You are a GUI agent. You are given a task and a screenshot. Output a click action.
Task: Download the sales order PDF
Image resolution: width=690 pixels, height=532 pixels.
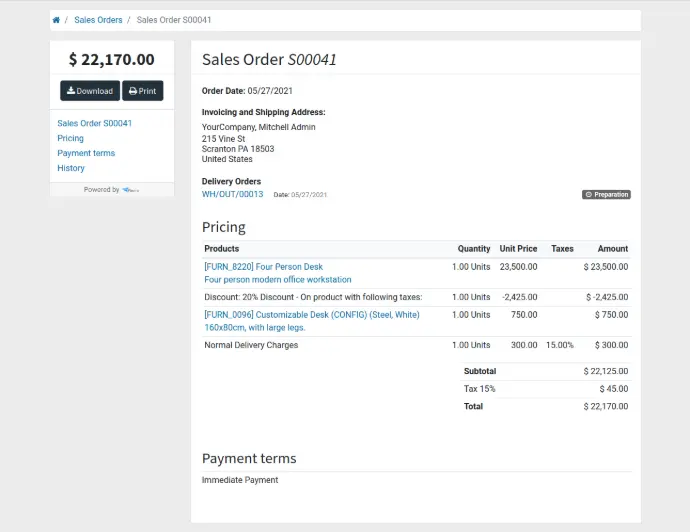(90, 91)
